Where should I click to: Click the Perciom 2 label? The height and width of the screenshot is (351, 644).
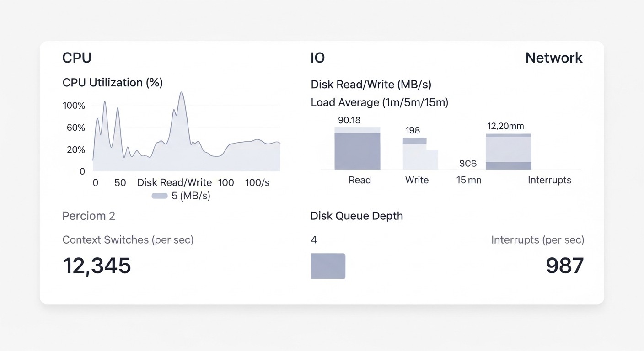[x=89, y=216]
